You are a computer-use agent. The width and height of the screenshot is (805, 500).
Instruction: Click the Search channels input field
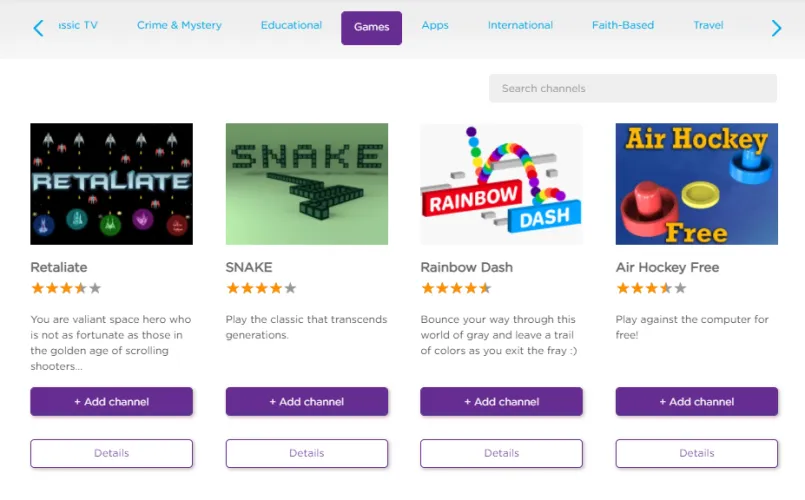point(633,88)
